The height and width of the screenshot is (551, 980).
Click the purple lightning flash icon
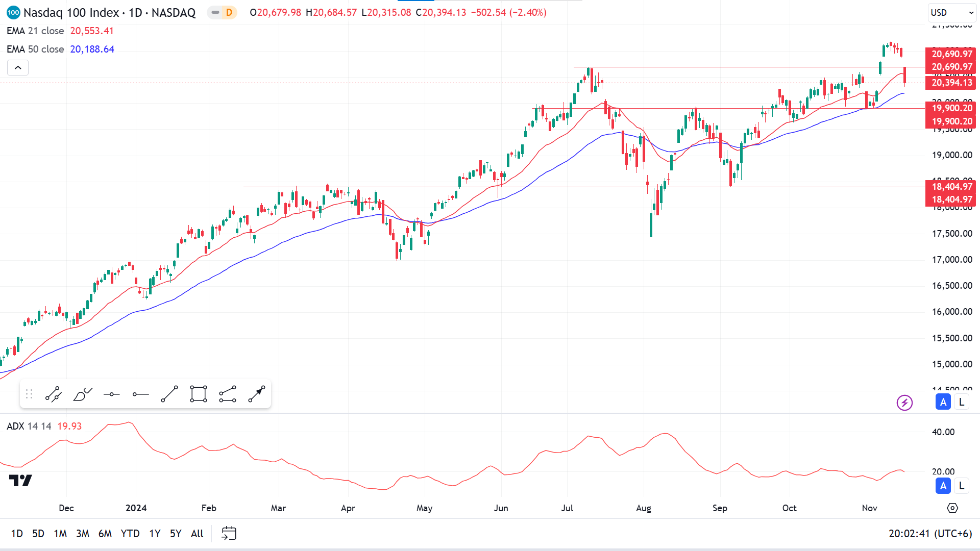point(904,403)
